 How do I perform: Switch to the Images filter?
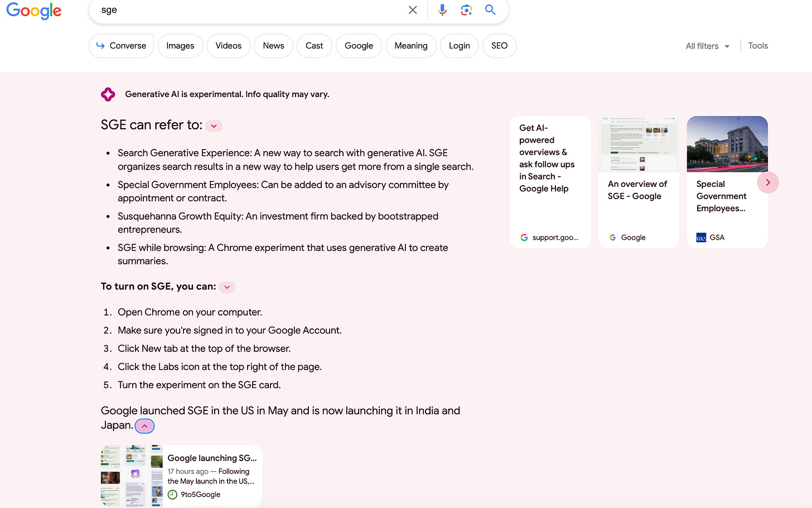pyautogui.click(x=180, y=46)
